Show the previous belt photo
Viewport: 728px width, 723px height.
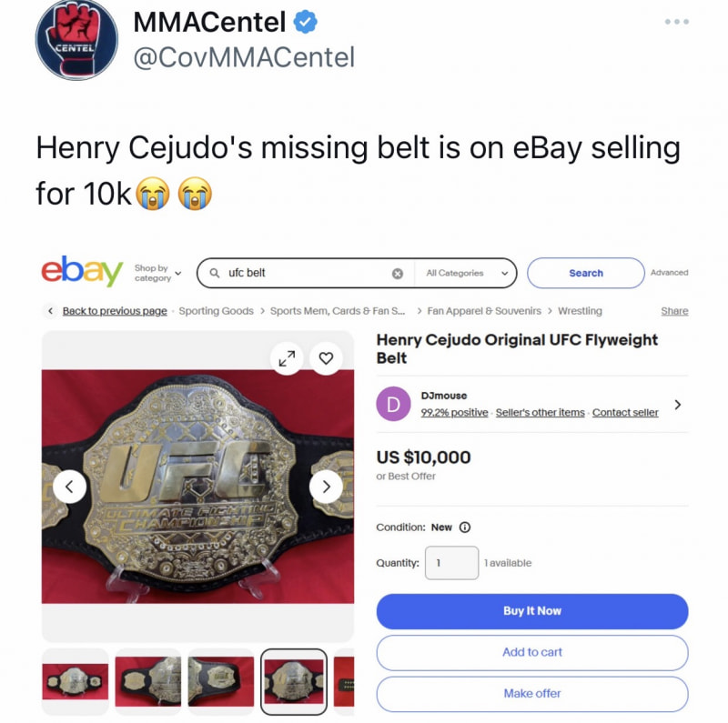[x=69, y=487]
